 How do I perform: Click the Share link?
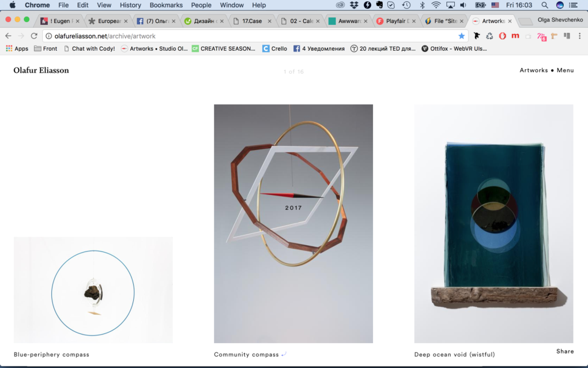point(565,351)
